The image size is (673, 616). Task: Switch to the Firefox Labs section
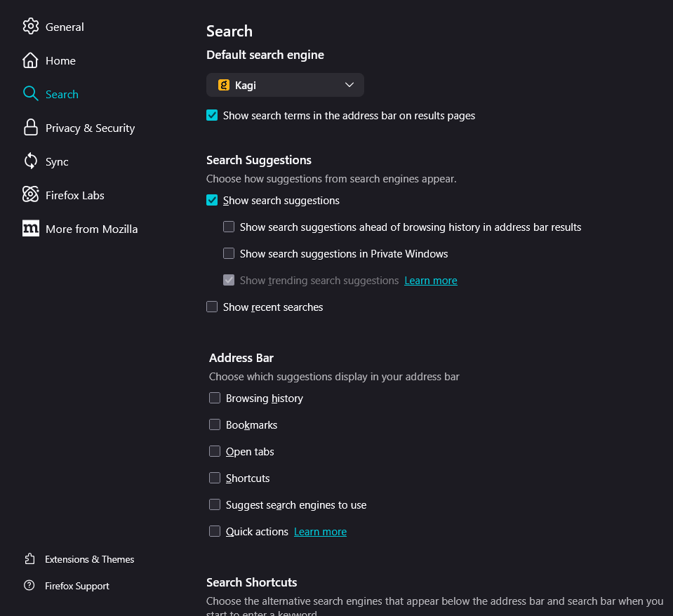tap(74, 195)
